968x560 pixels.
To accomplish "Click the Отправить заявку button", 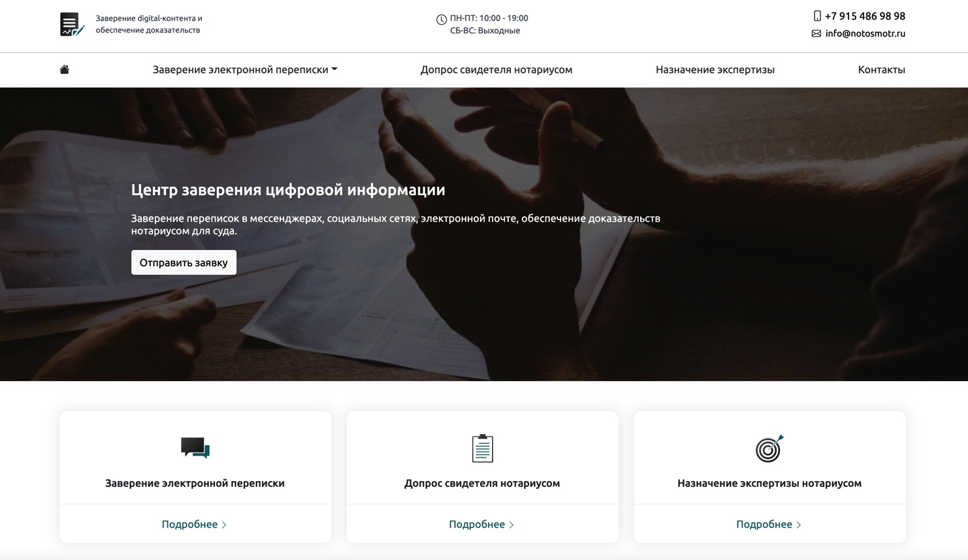I will tap(184, 262).
